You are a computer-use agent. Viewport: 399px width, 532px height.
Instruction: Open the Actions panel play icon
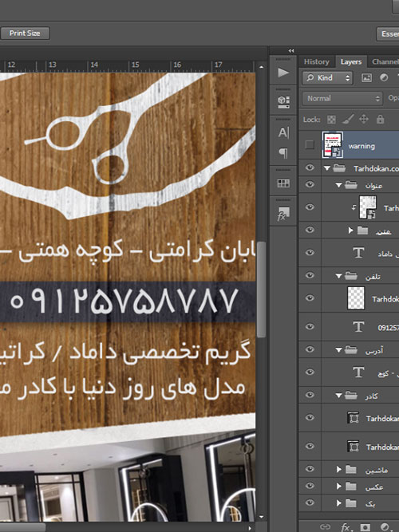click(283, 73)
